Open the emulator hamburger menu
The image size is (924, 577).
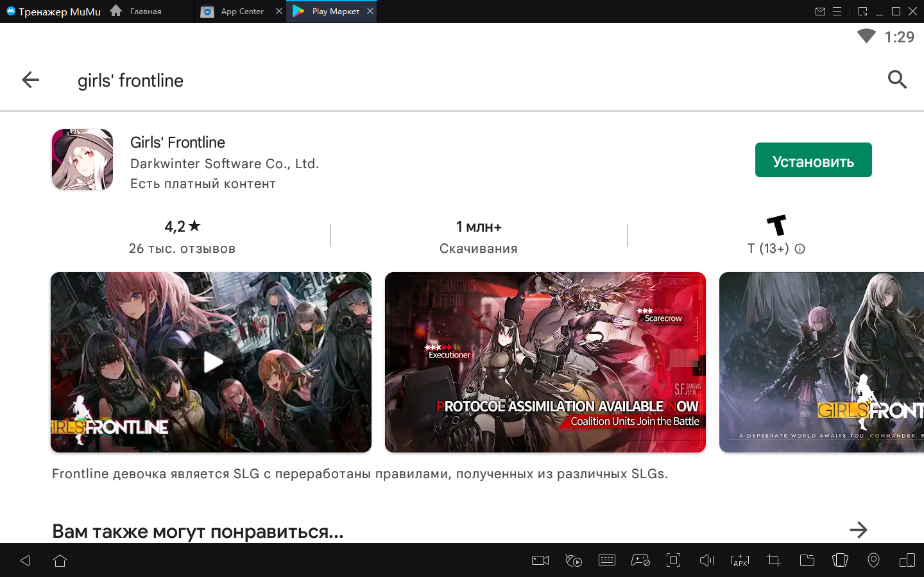837,12
